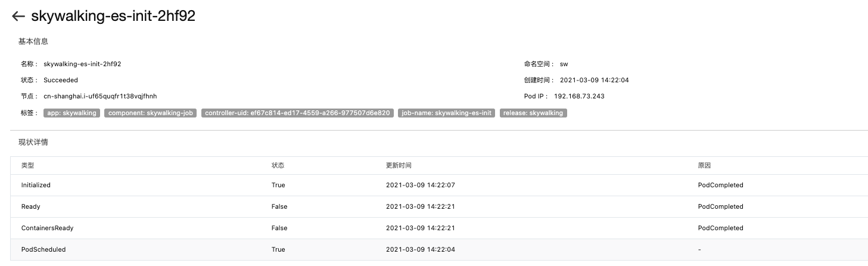Screen dimensions: 868x266
Task: Click PodCompleted reason in Initialized row
Action: coord(721,185)
